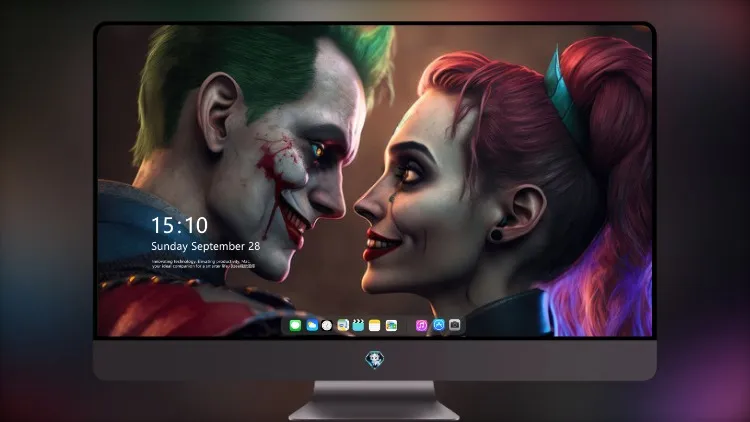Click the 15:10 clock widget
Viewport: 750px width, 422px height.
179,225
